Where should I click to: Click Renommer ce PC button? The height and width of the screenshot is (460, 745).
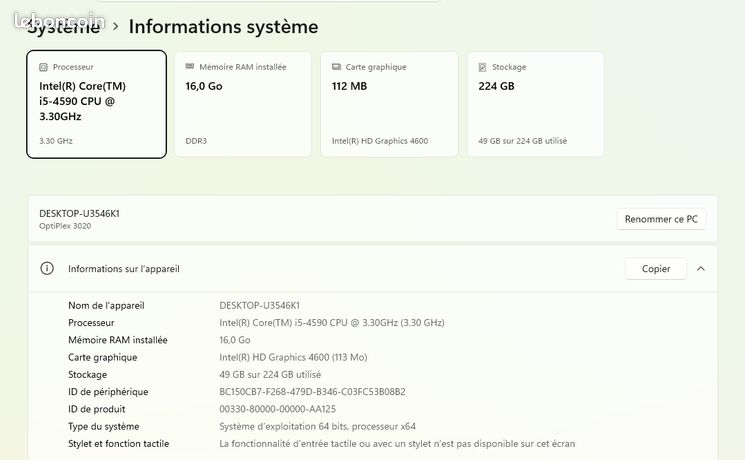661,219
